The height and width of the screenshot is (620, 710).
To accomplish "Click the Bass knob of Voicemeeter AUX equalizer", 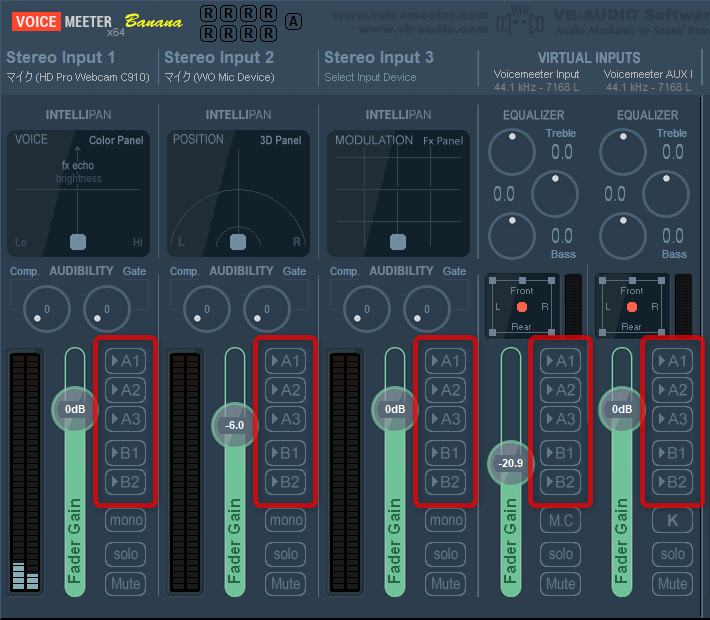I will [x=623, y=236].
